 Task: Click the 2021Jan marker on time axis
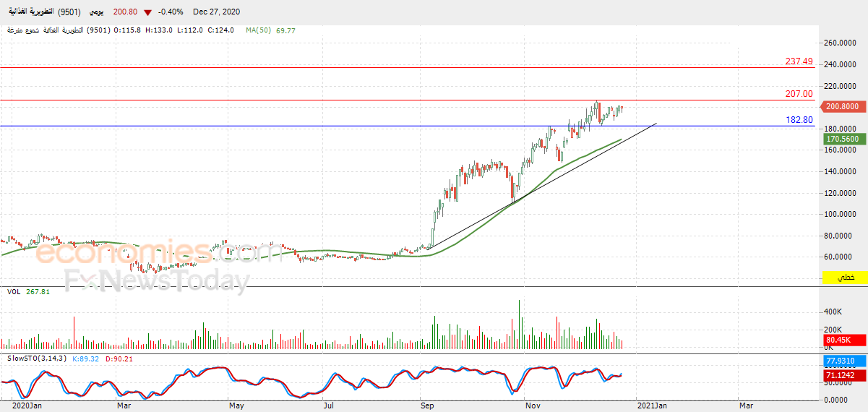(x=652, y=405)
